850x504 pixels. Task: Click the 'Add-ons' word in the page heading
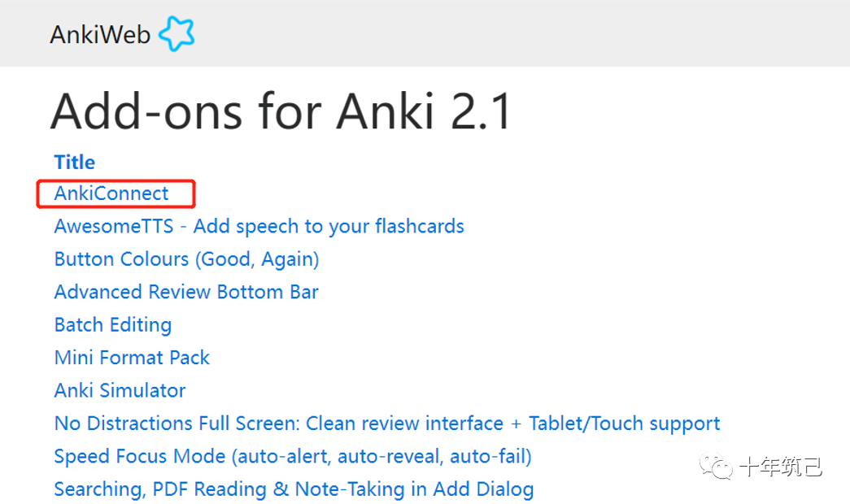tap(146, 111)
